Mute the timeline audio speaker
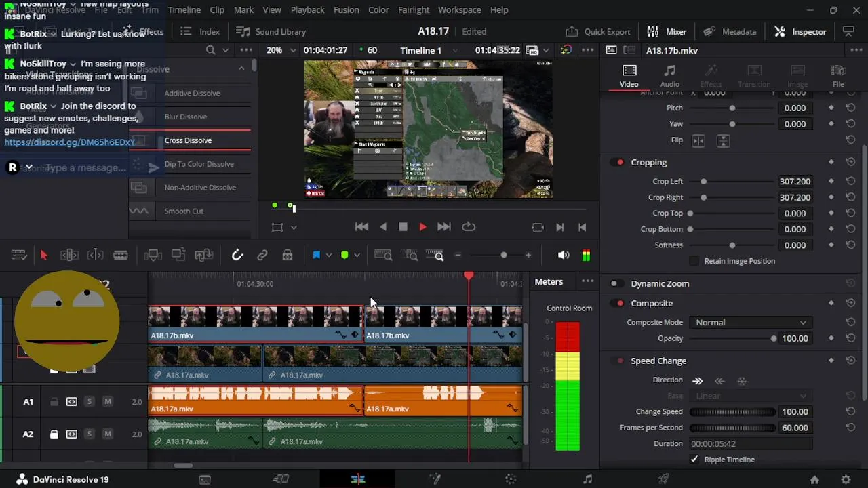Screen dimensions: 868x488 564,255
